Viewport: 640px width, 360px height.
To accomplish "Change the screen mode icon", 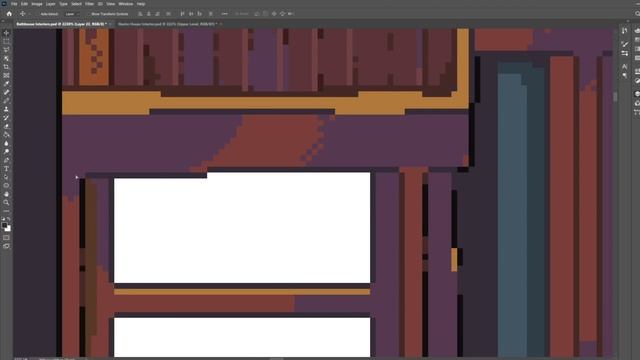I will [x=6, y=246].
